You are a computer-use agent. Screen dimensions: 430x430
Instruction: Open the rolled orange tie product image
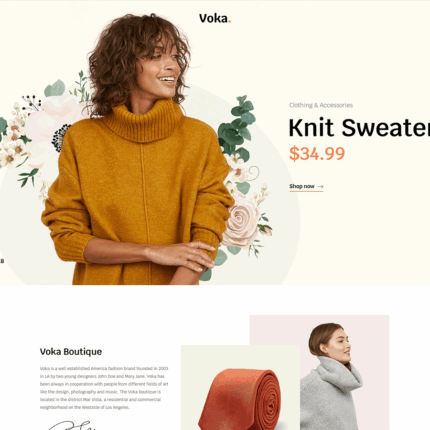coord(240,387)
